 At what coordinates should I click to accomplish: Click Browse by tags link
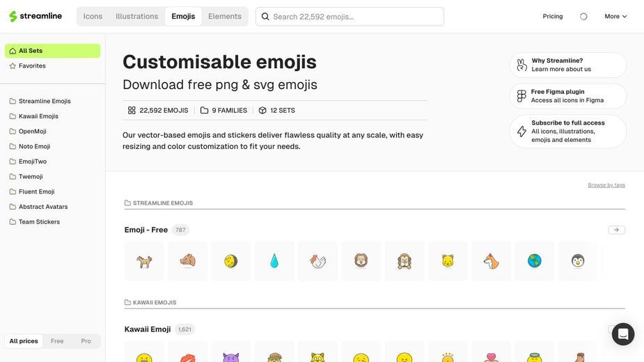[x=606, y=185]
